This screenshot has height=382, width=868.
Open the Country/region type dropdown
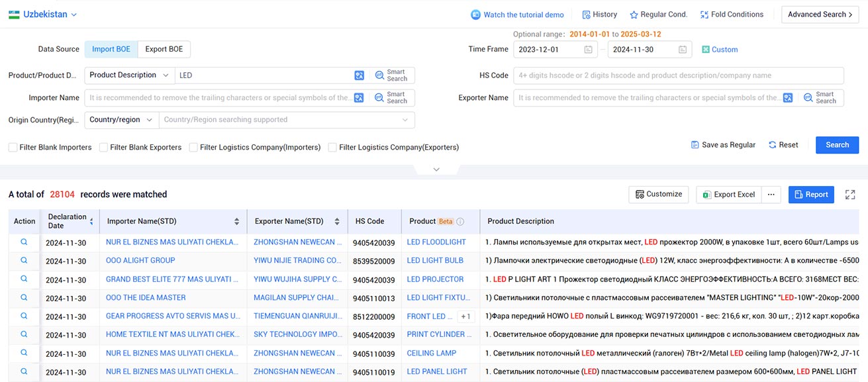[121, 120]
